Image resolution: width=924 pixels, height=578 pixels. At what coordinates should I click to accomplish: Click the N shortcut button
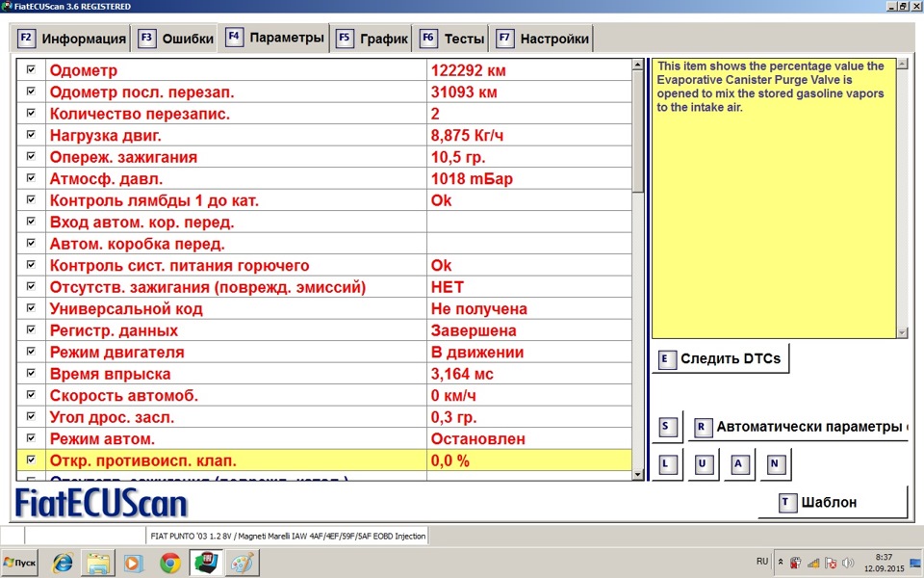[x=775, y=463]
